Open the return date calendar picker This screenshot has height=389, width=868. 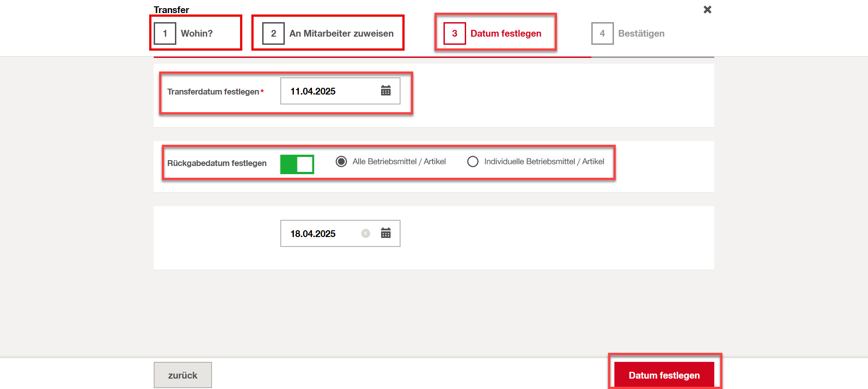pyautogui.click(x=386, y=233)
